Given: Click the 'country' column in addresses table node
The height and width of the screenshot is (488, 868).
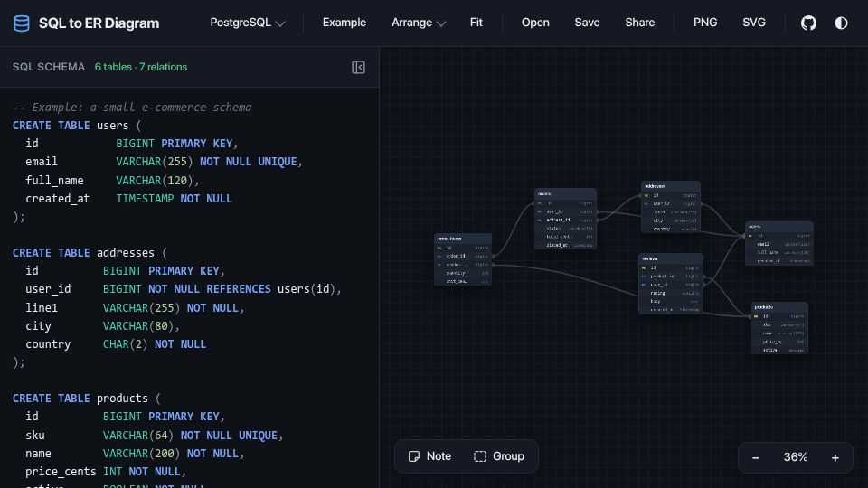Looking at the screenshot, I should (670, 229).
